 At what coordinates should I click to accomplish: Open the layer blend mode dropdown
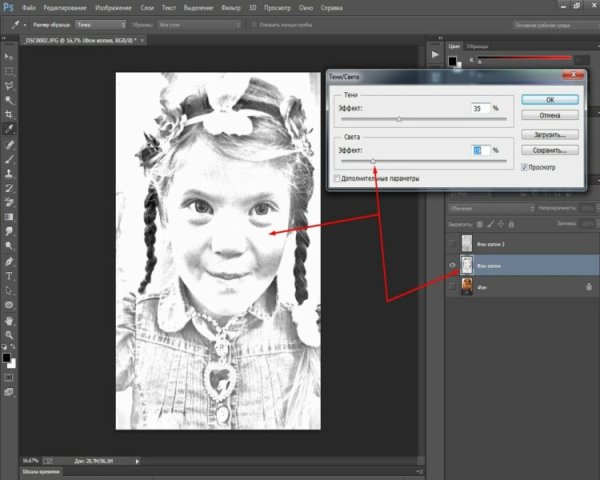coord(491,208)
